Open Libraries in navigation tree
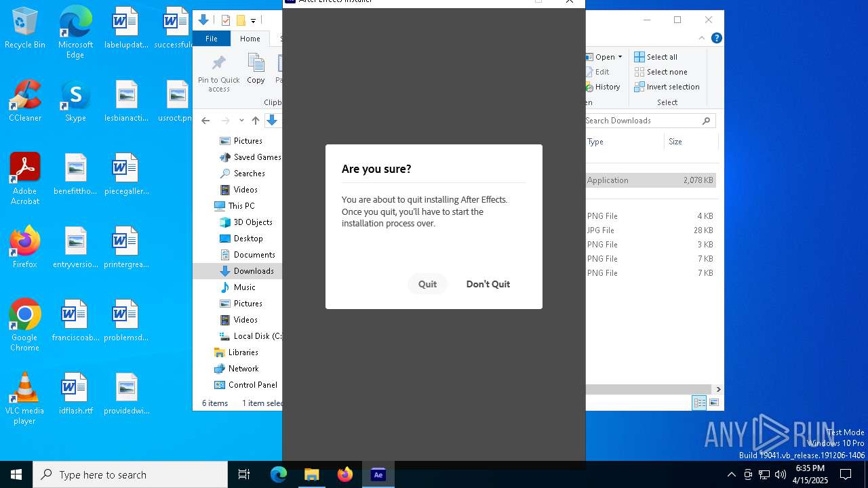Screen dimensions: 868x488 click(x=236, y=352)
